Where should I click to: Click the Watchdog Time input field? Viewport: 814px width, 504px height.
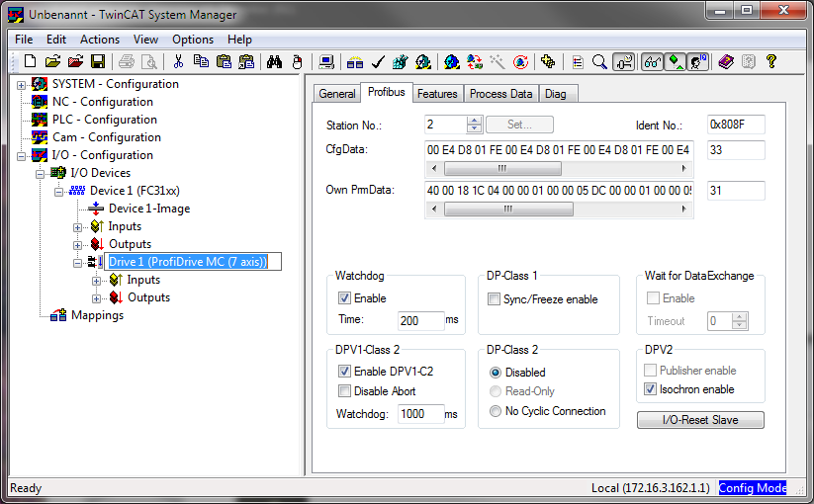coord(421,320)
